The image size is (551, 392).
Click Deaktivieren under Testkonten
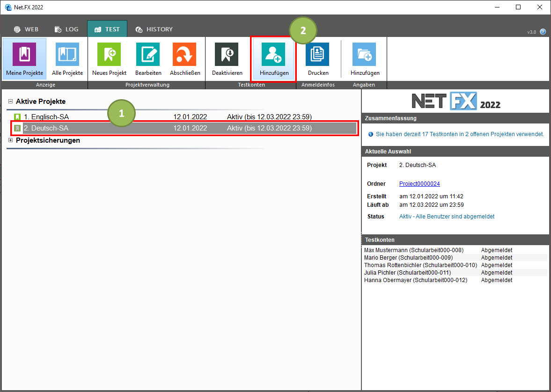point(227,58)
